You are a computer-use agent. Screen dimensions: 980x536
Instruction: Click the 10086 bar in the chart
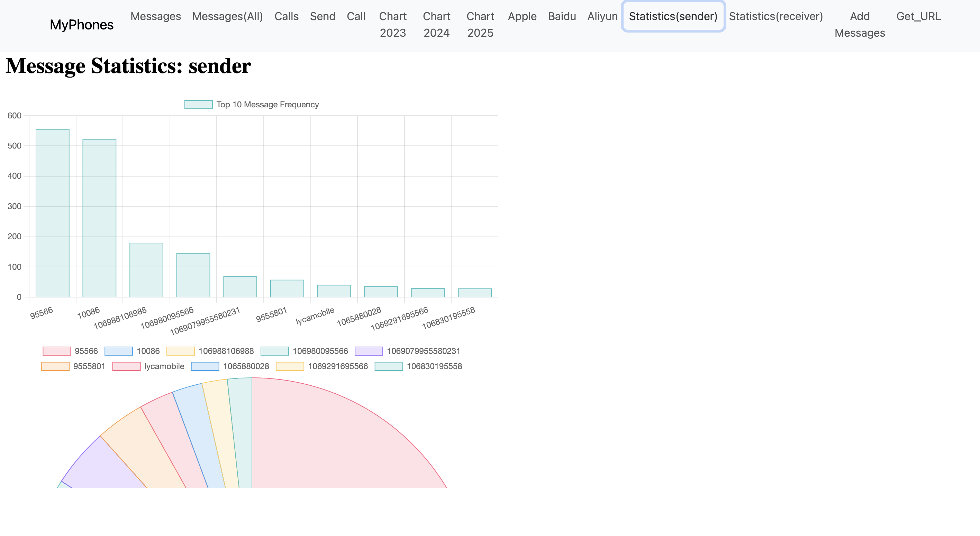(99, 218)
